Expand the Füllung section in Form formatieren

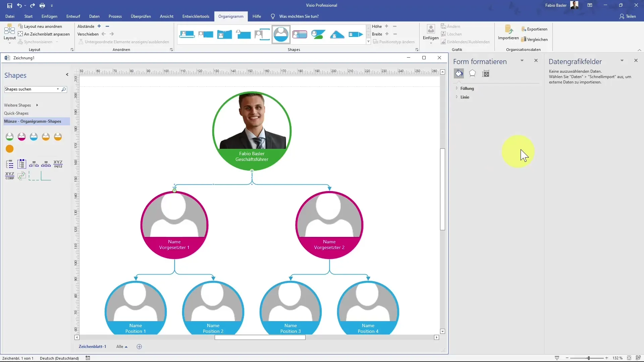click(457, 88)
